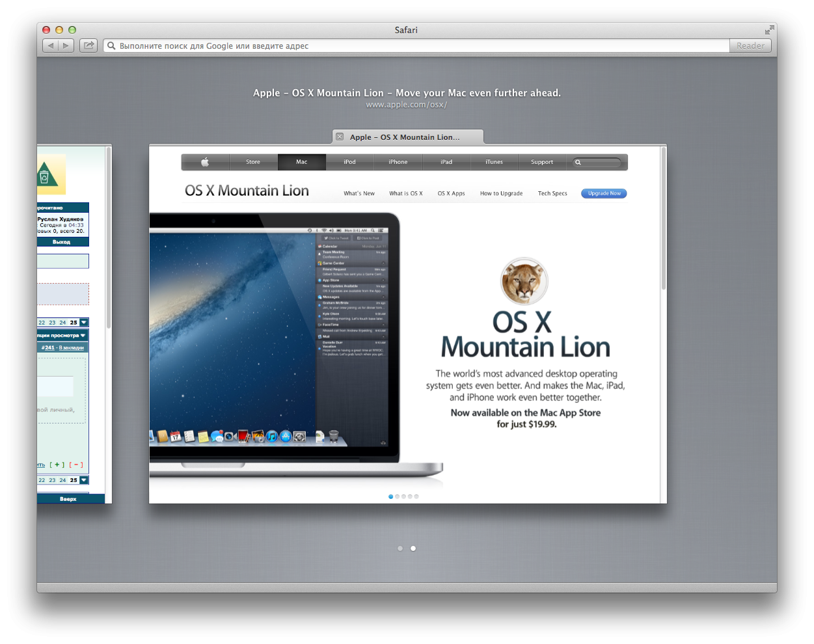The height and width of the screenshot is (644, 814).
Task: Open iPad in the Apple navigation bar
Action: (446, 162)
